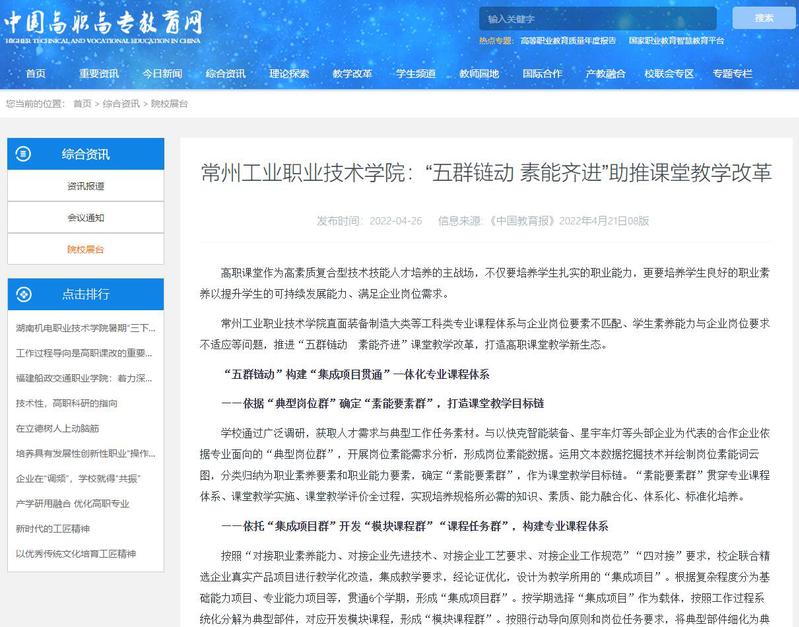Switch to the 教学改革 section
The image size is (799, 627).
pos(352,74)
